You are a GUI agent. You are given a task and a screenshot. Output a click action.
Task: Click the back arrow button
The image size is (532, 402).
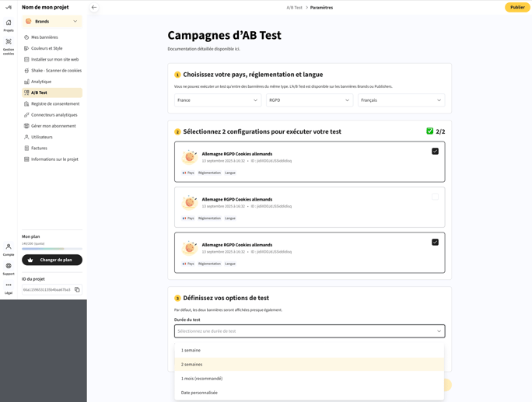pos(94,7)
